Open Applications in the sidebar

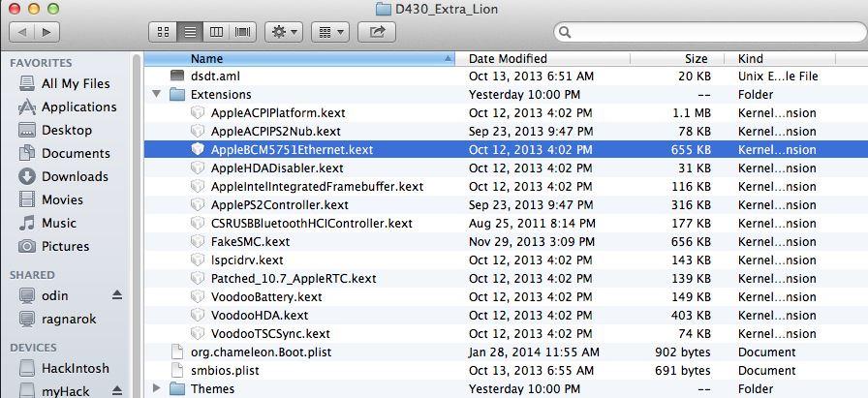pos(78,107)
